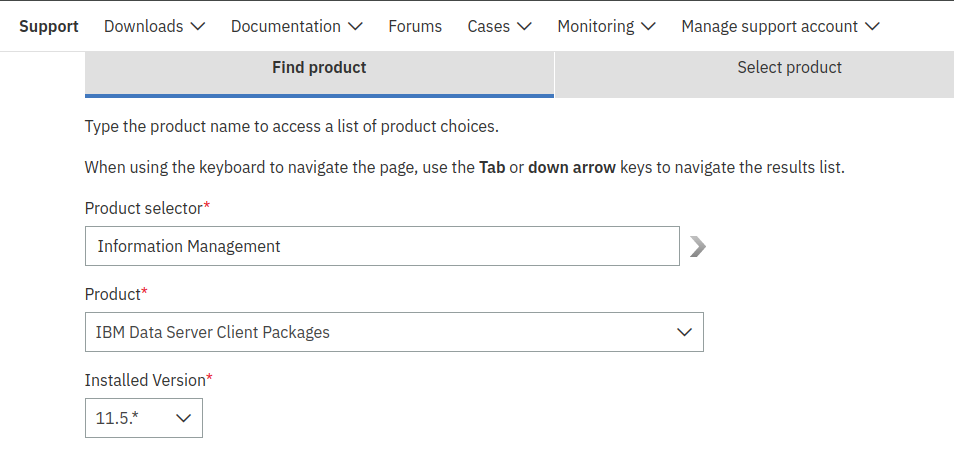The width and height of the screenshot is (954, 455).
Task: Click the chevron next to Cases
Action: tap(524, 27)
